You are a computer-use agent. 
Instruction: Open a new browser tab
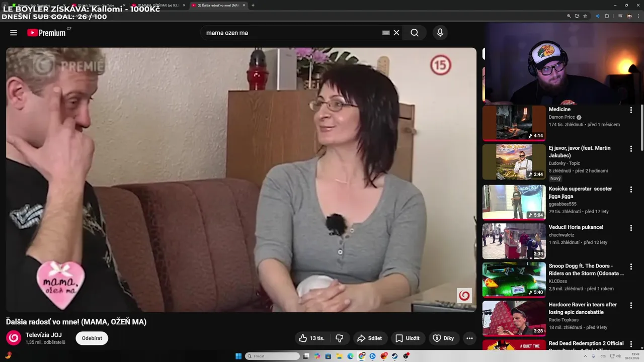pyautogui.click(x=253, y=5)
